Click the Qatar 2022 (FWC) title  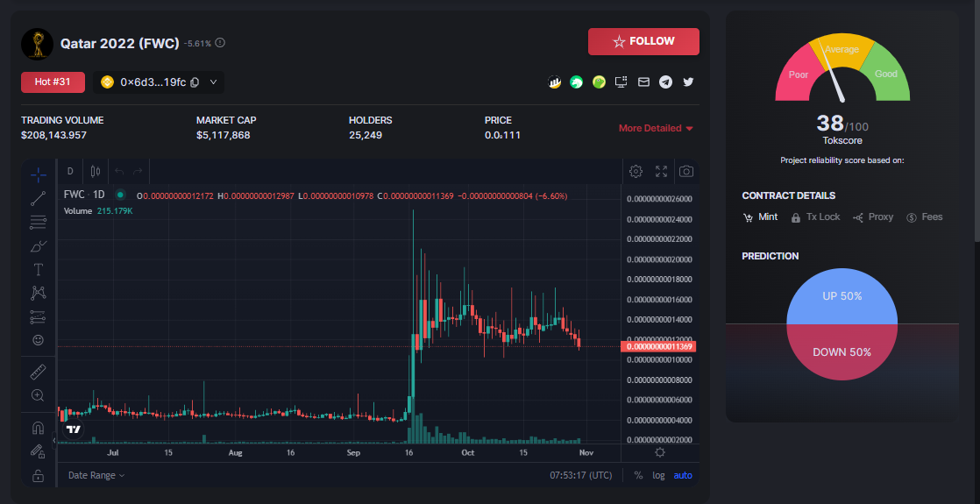120,43
